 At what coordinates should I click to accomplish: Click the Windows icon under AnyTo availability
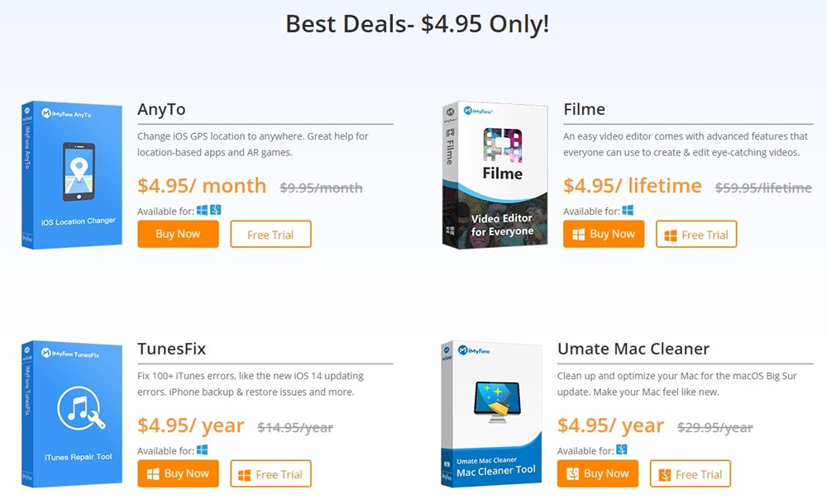pyautogui.click(x=203, y=211)
